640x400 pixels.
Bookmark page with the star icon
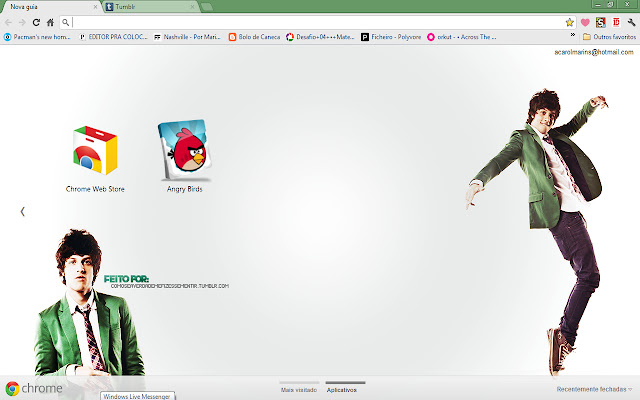tap(569, 22)
